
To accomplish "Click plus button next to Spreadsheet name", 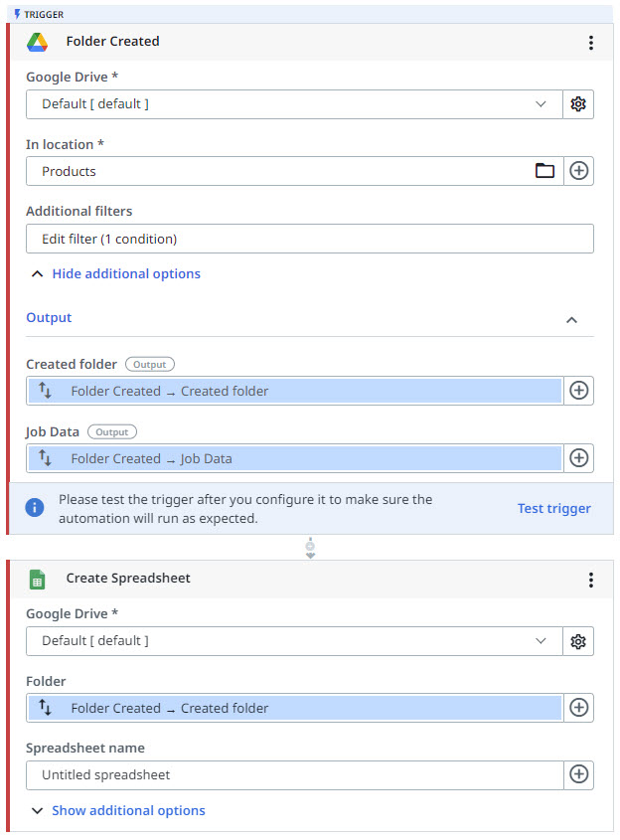I will (x=578, y=774).
